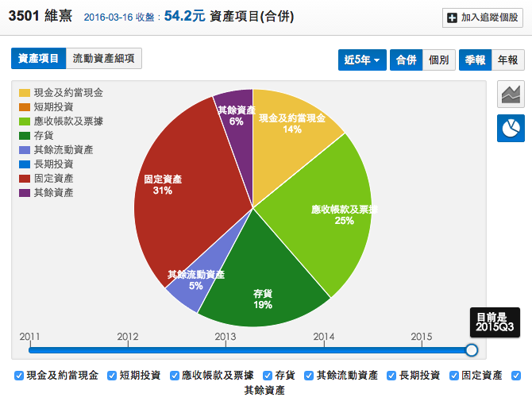Select the pie chart view icon
The image size is (532, 405).
coord(511,128)
